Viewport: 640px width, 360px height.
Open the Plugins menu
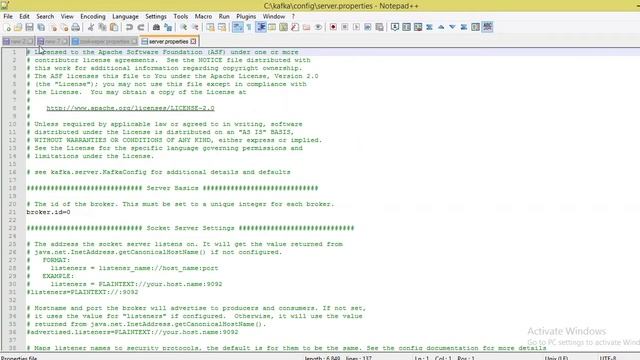click(246, 16)
